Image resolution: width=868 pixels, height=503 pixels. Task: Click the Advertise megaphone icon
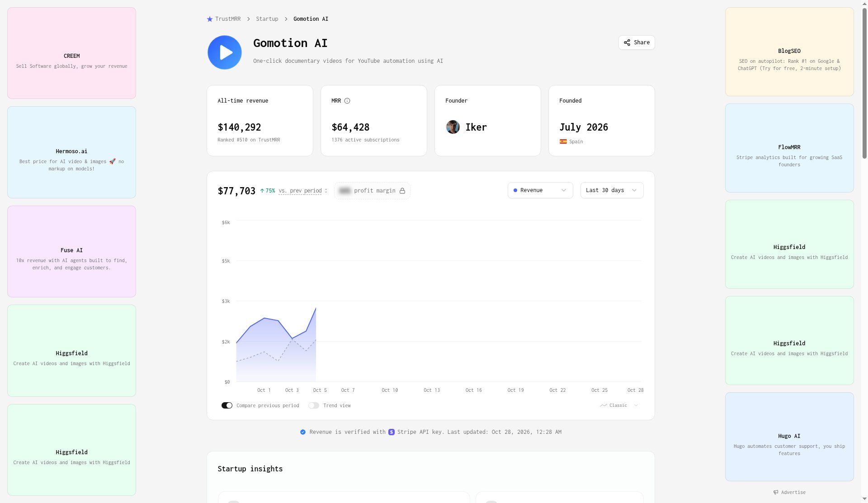pyautogui.click(x=776, y=492)
